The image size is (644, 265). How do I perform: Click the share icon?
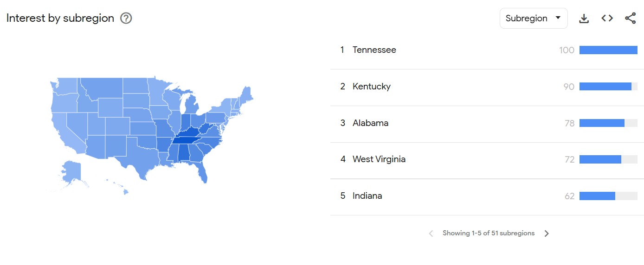[630, 19]
